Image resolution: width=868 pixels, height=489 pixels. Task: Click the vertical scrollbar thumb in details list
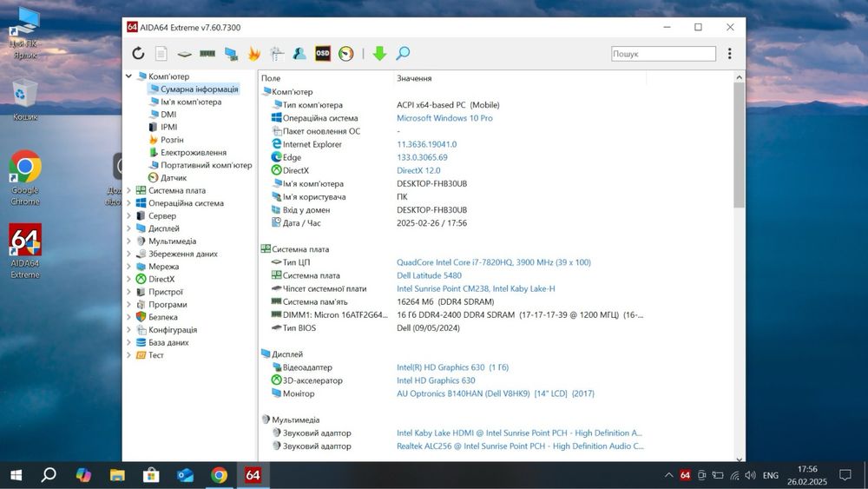[x=739, y=145]
